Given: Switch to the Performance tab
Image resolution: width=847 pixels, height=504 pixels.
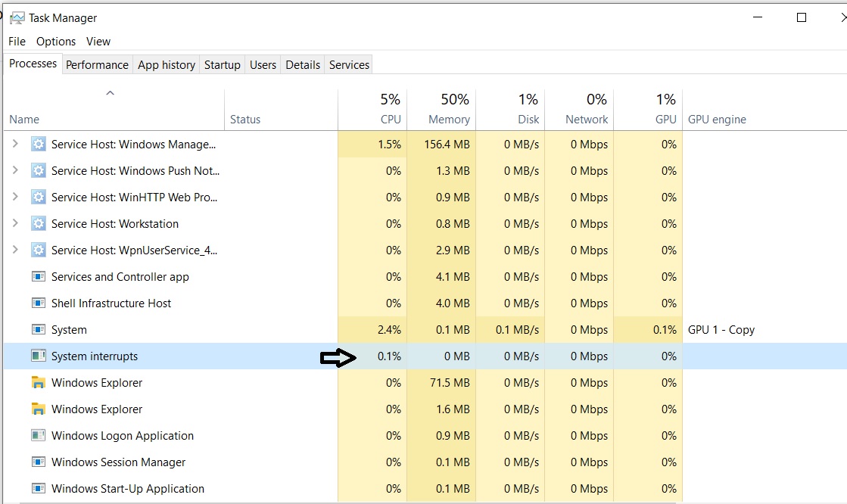Looking at the screenshot, I should tap(97, 65).
